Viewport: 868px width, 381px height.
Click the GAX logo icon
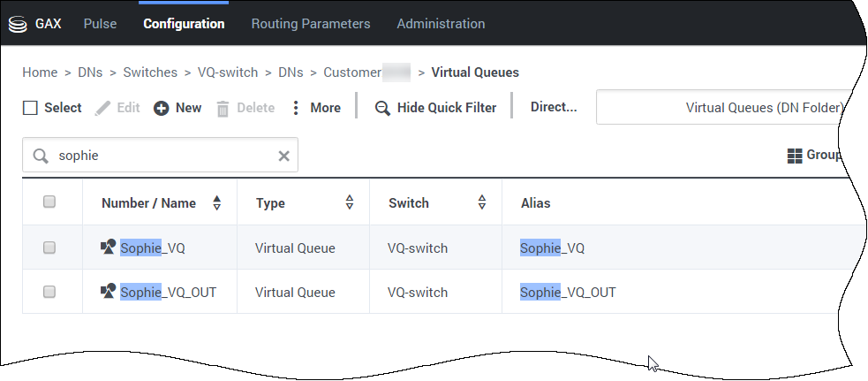(x=18, y=24)
